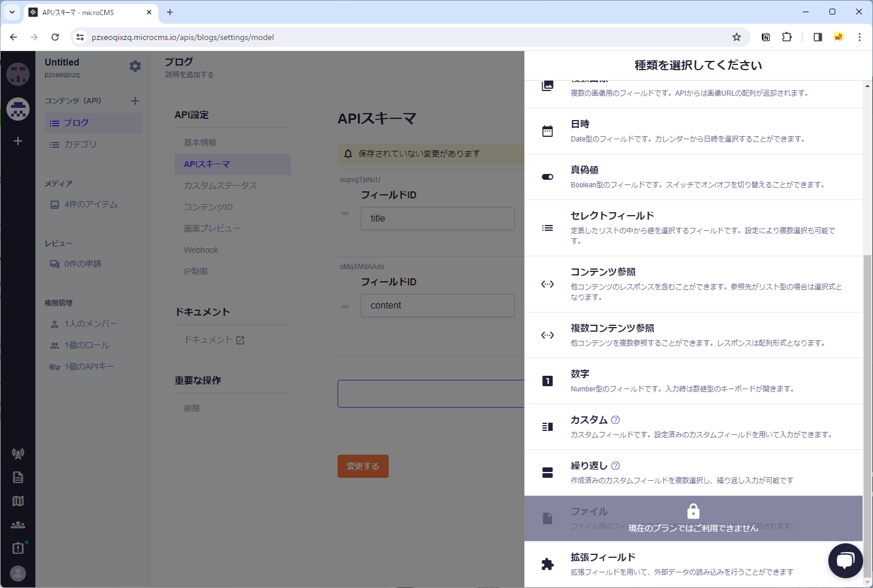The image size is (873, 588).
Task: Open the user account avatar at bottom
Action: coord(18,574)
